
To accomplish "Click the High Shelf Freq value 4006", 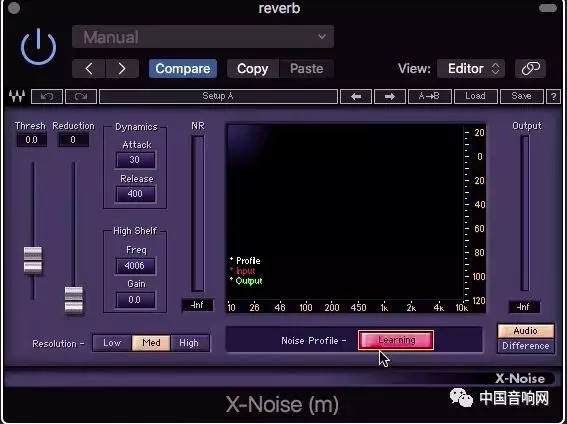I will click(135, 266).
